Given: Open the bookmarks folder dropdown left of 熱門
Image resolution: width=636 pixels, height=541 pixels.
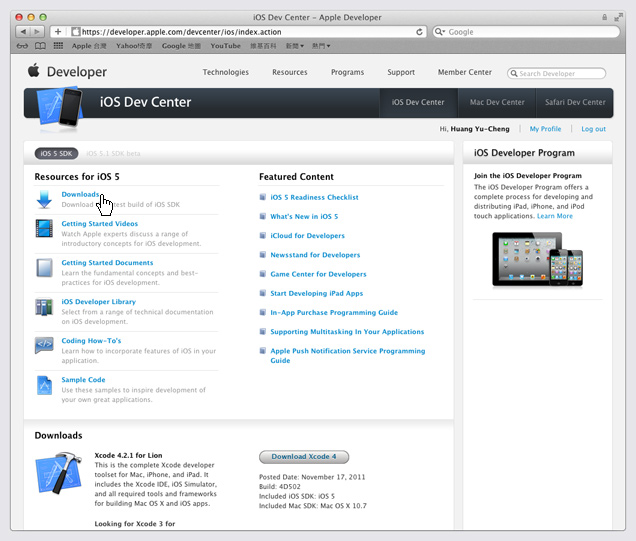Looking at the screenshot, I should tap(294, 46).
